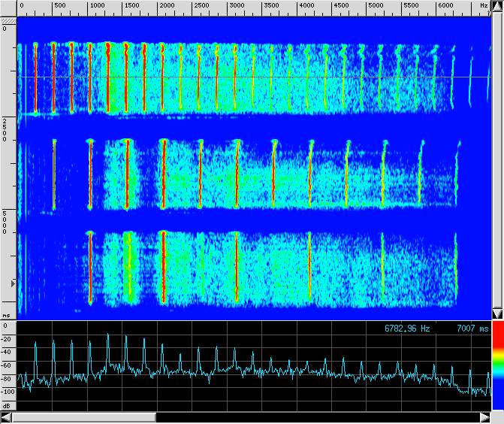Click the down scroll arrow beside the spectrogram
This screenshot has width=504, height=424.
(496, 313)
